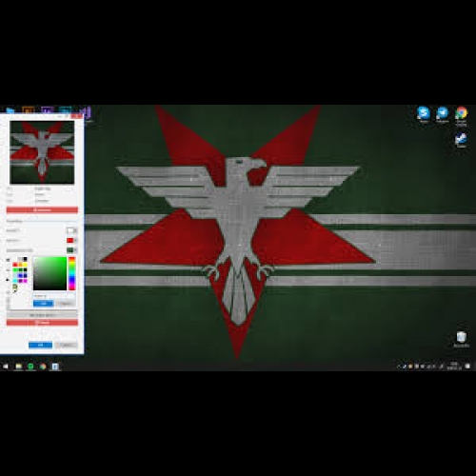This screenshot has width=476, height=476.
Task: Click the Windows Start button
Action: pyautogui.click(x=6, y=367)
